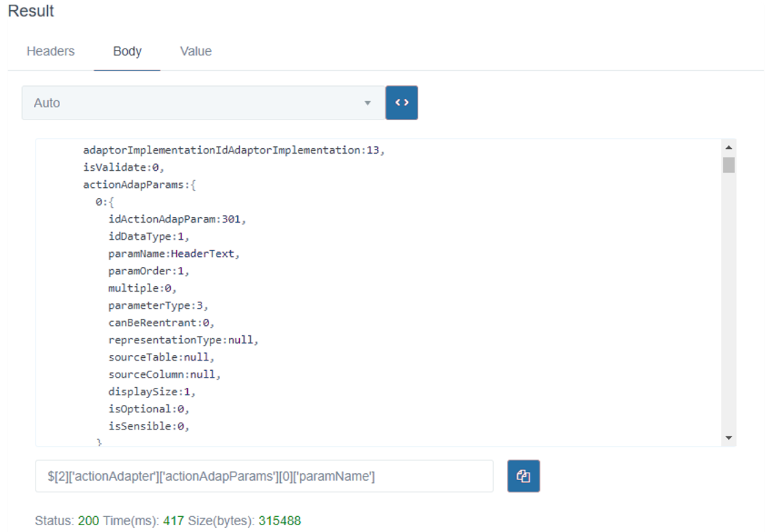Click the code format toggle button
This screenshot has height=532, width=770.
click(402, 103)
